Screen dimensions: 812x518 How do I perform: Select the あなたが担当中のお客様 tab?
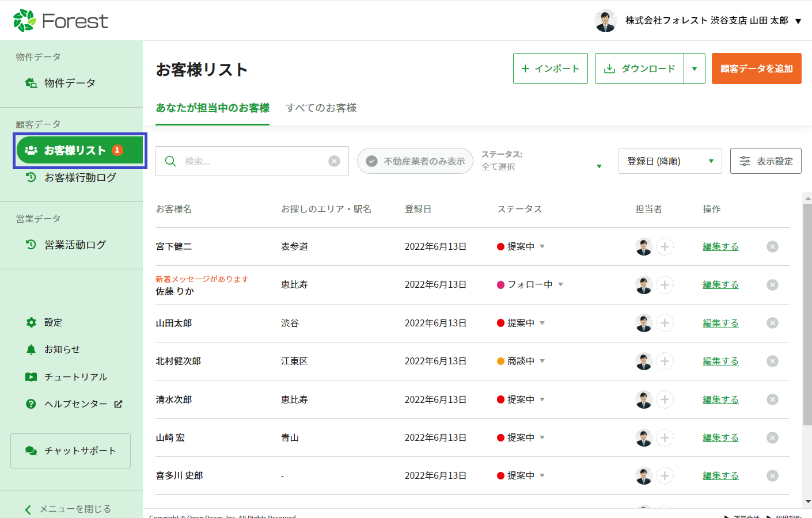(x=213, y=108)
